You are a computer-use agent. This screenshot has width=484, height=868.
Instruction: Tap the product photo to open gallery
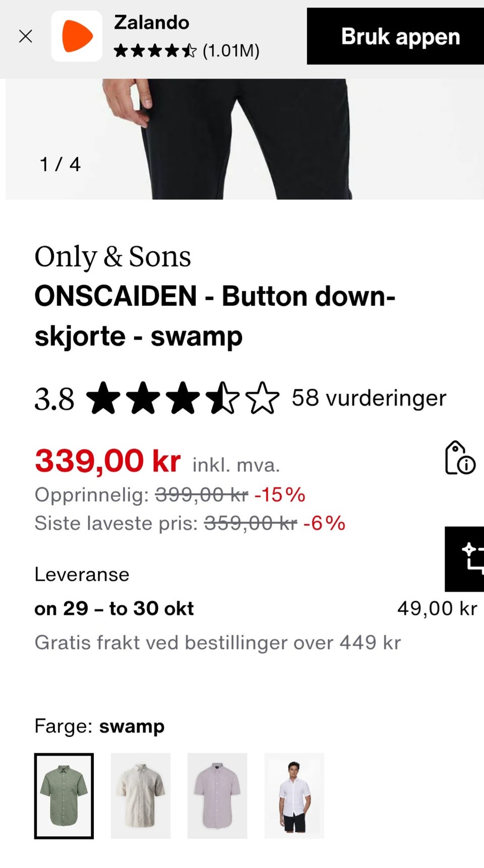242,136
